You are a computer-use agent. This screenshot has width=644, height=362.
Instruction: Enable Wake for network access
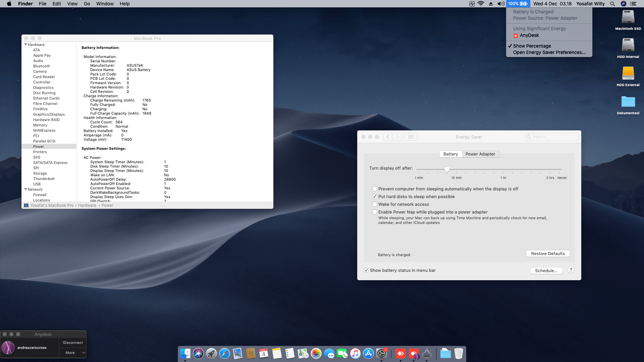coord(375,204)
